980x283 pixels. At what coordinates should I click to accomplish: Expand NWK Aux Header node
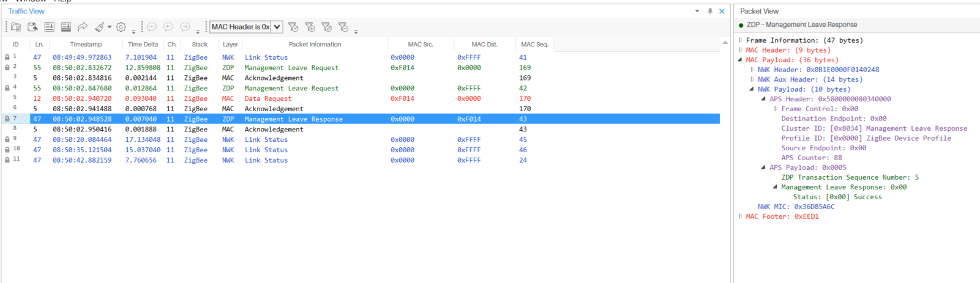pyautogui.click(x=752, y=79)
